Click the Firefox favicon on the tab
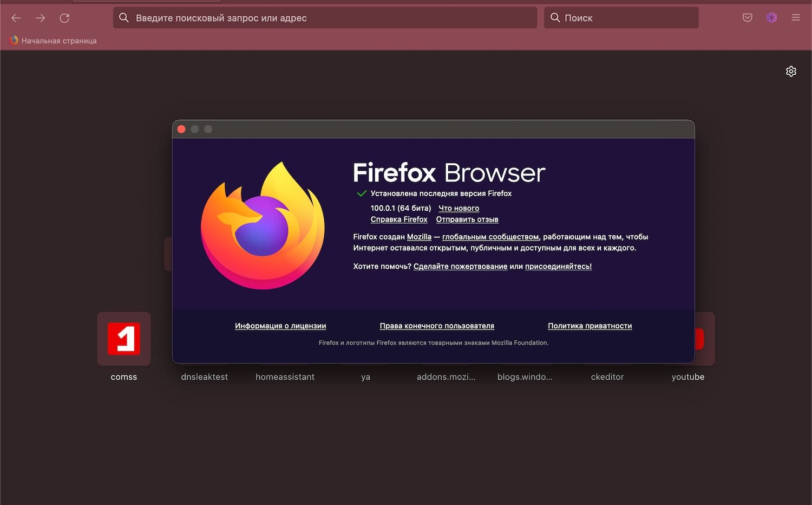The image size is (812, 505). [13, 40]
